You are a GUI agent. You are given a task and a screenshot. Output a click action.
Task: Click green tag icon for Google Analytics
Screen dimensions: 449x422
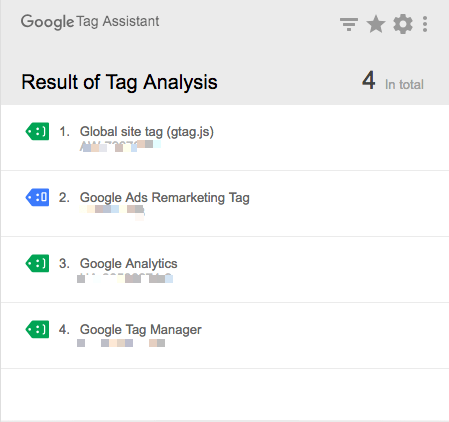click(x=37, y=263)
